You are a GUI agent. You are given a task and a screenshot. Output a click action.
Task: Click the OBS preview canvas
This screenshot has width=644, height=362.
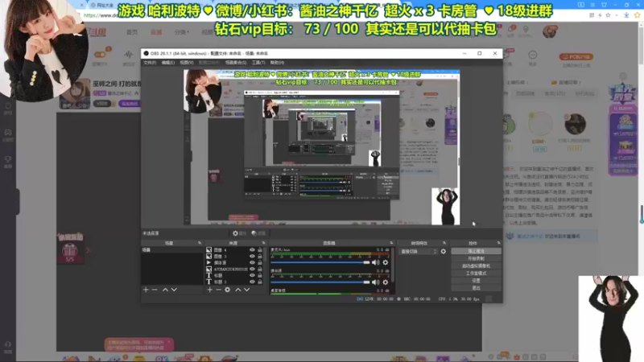tap(321, 147)
